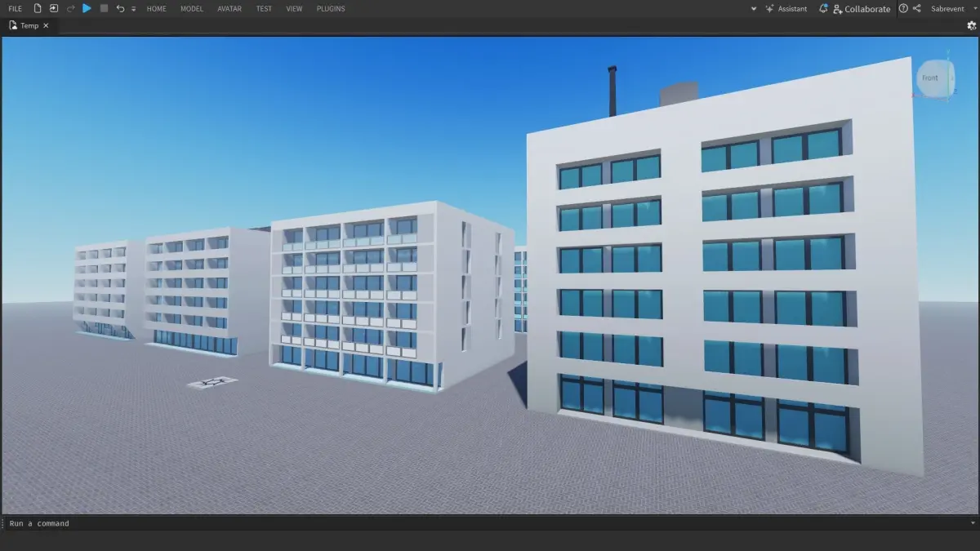
Task: Open the help question mark icon
Action: tap(903, 9)
